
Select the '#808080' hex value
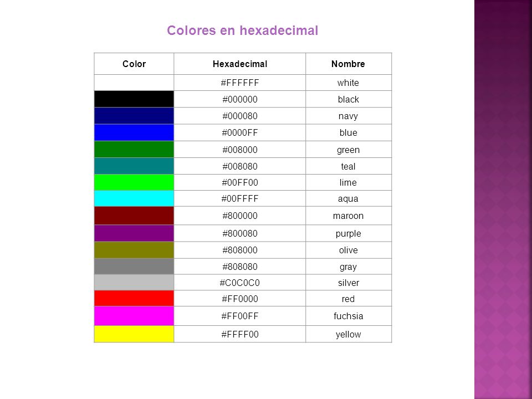(240, 267)
